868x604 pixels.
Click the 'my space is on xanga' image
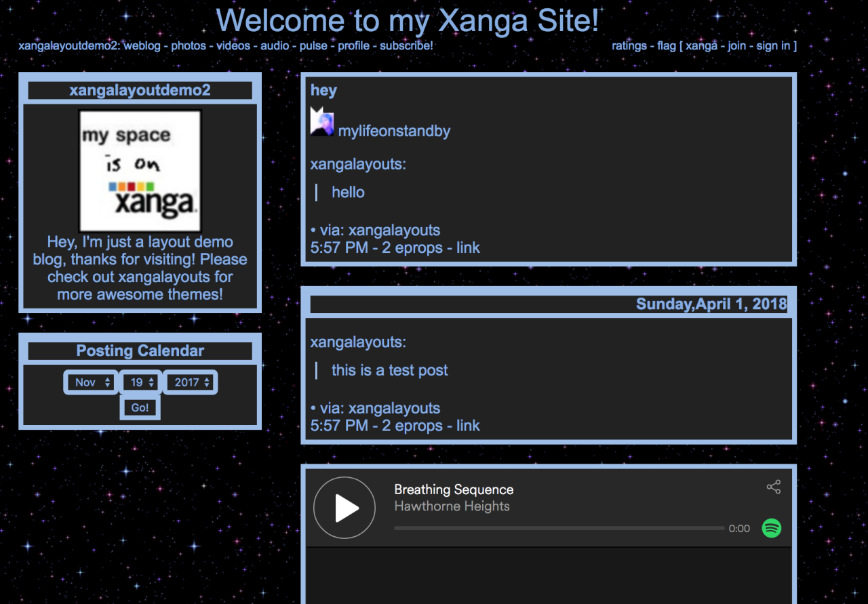coord(140,172)
